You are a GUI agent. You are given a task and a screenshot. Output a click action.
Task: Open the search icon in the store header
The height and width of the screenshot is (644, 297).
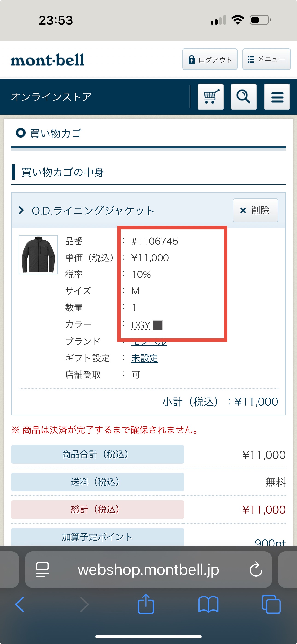tap(243, 97)
